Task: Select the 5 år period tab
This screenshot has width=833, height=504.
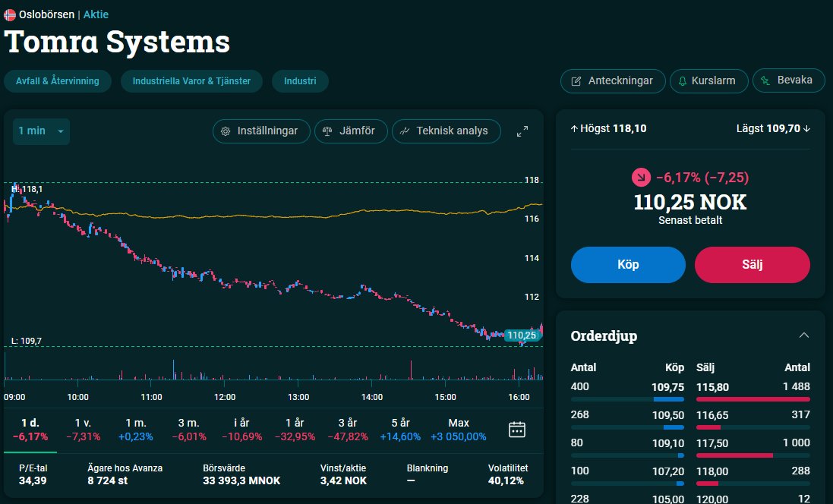Action: 401,430
